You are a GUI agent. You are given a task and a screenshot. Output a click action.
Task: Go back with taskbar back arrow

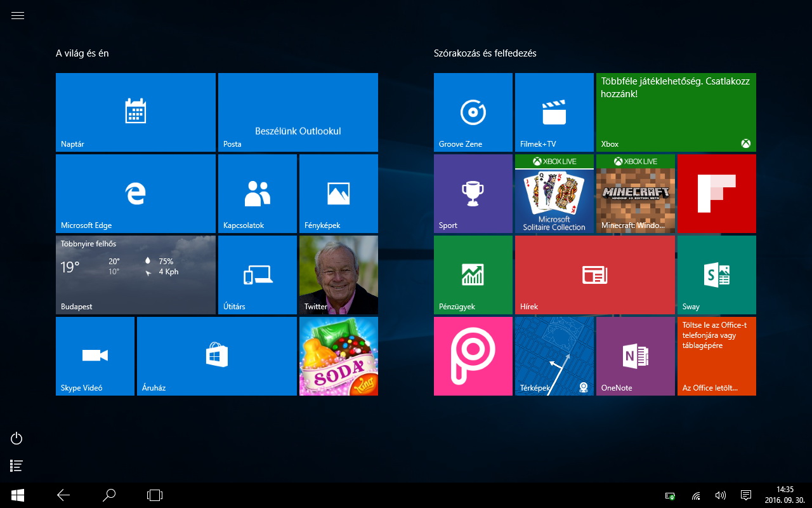point(63,495)
